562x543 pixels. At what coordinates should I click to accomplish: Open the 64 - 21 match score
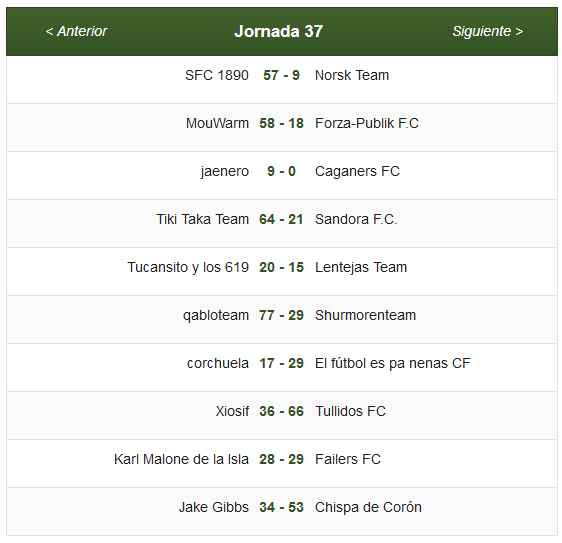click(x=281, y=220)
